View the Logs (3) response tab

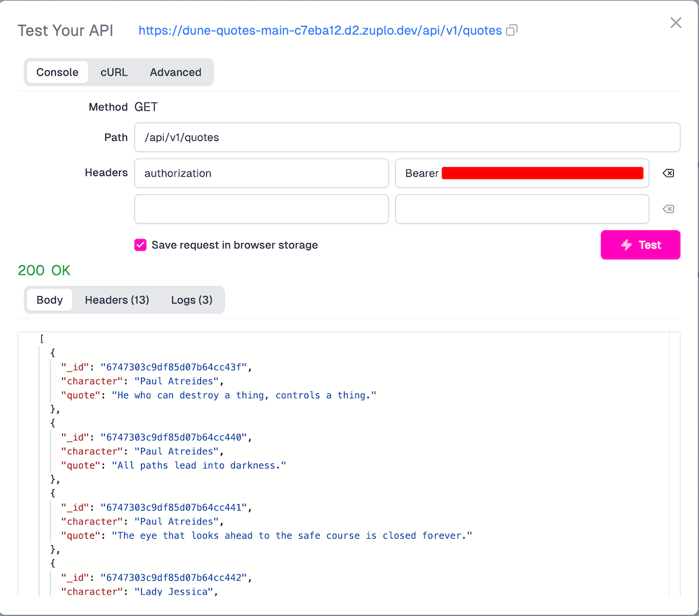192,300
